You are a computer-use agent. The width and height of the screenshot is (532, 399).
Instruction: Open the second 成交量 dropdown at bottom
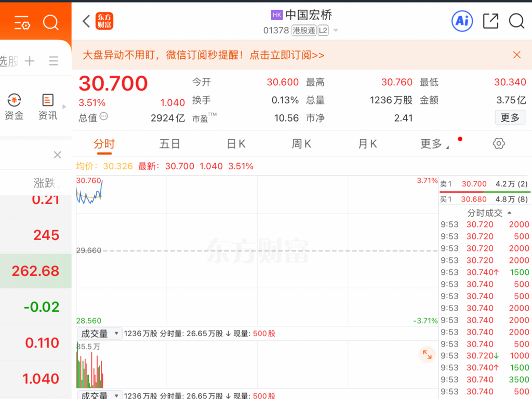coord(99,395)
